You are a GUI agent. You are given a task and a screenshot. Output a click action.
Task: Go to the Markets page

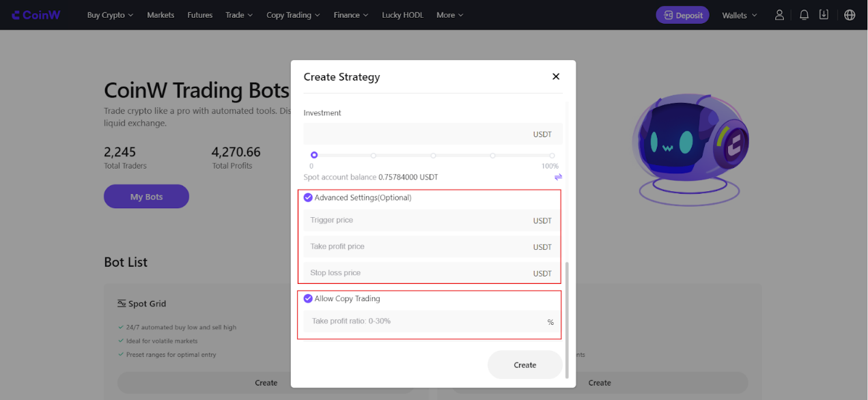pyautogui.click(x=160, y=15)
